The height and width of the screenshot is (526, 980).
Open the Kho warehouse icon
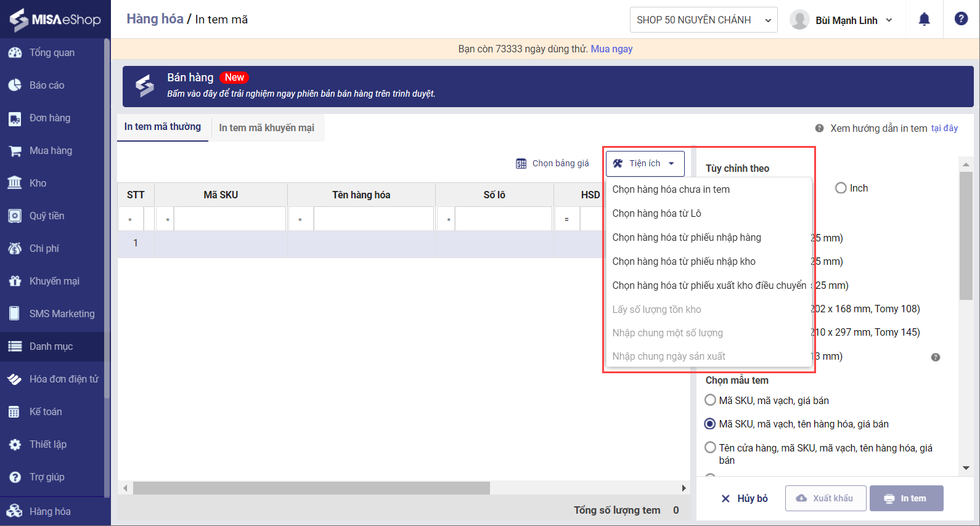(x=15, y=184)
